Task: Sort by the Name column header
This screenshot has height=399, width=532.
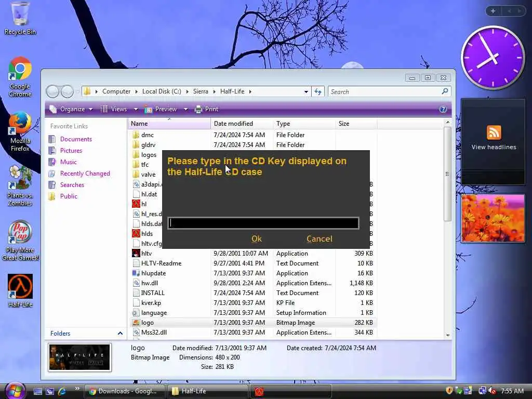Action: click(x=169, y=124)
